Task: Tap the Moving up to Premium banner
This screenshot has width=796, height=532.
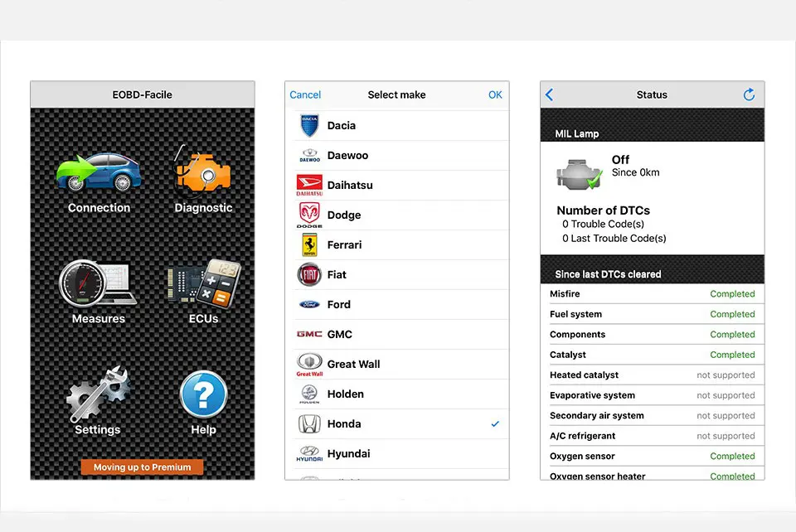Action: (x=142, y=467)
